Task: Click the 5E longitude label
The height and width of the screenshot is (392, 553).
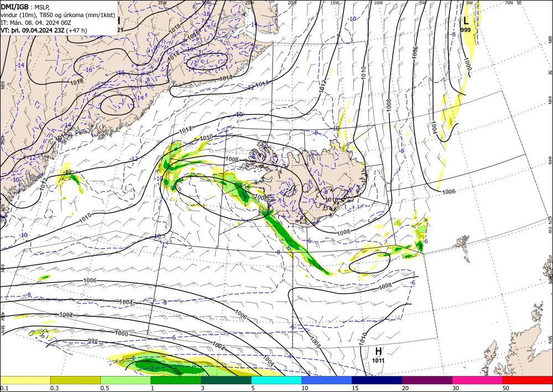Action: pyautogui.click(x=519, y=3)
